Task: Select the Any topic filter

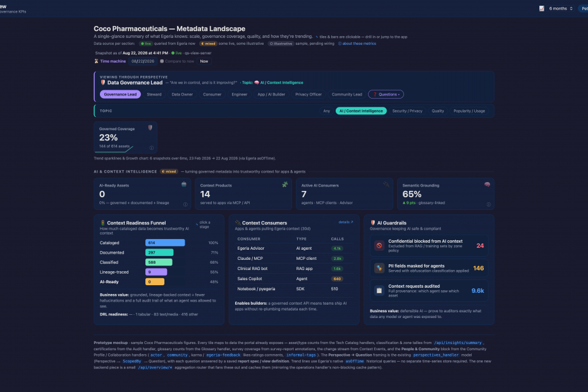Action: 327,111
